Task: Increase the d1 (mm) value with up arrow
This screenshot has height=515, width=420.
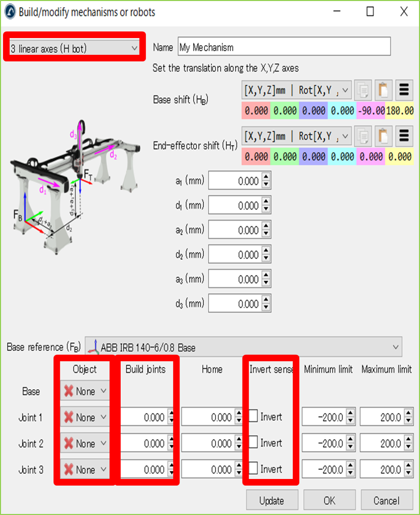Action: pos(267,202)
